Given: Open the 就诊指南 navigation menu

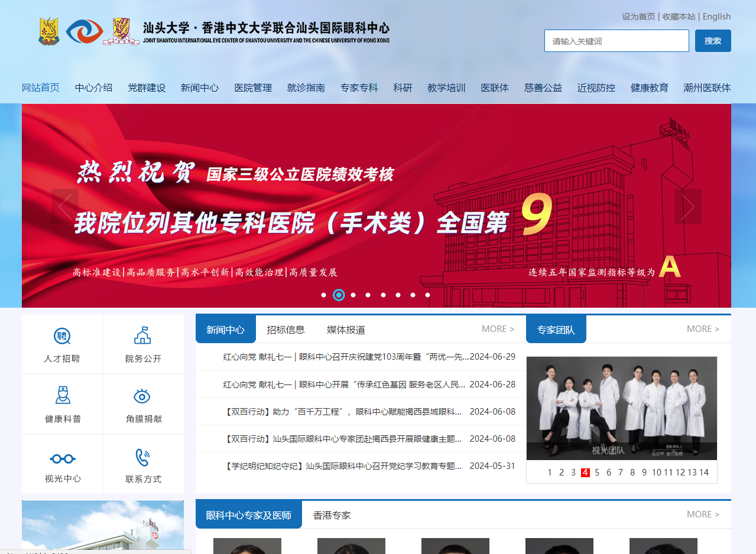Looking at the screenshot, I should click(306, 88).
